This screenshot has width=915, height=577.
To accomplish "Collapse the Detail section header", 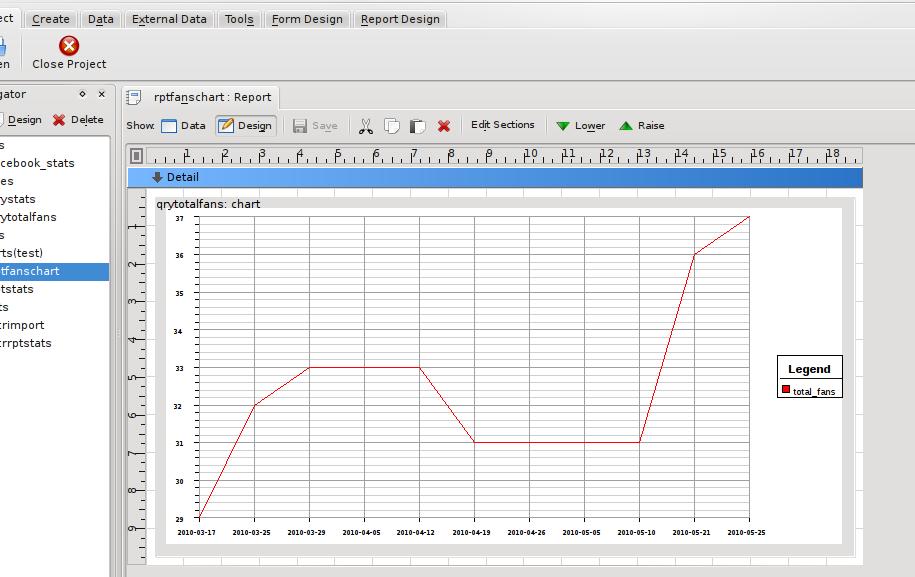I will [x=157, y=177].
